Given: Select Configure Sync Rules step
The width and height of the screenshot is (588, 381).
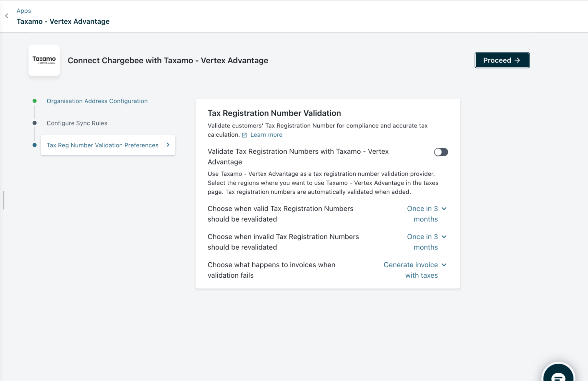Looking at the screenshot, I should coord(77,123).
